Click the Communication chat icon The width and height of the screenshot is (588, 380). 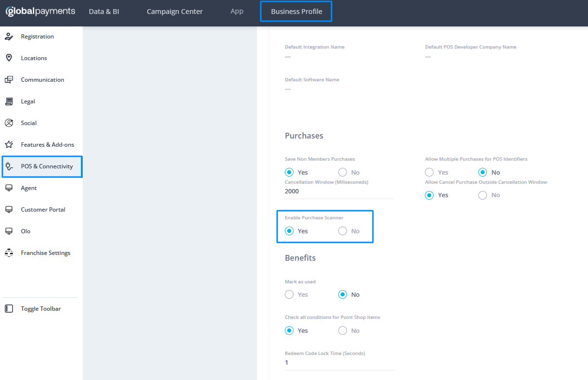(x=9, y=80)
